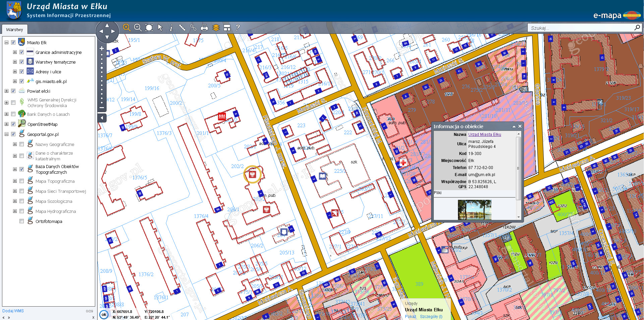Image resolution: width=644 pixels, height=320 pixels.
Task: Click Pokaż in the tooltip
Action: click(x=410, y=317)
